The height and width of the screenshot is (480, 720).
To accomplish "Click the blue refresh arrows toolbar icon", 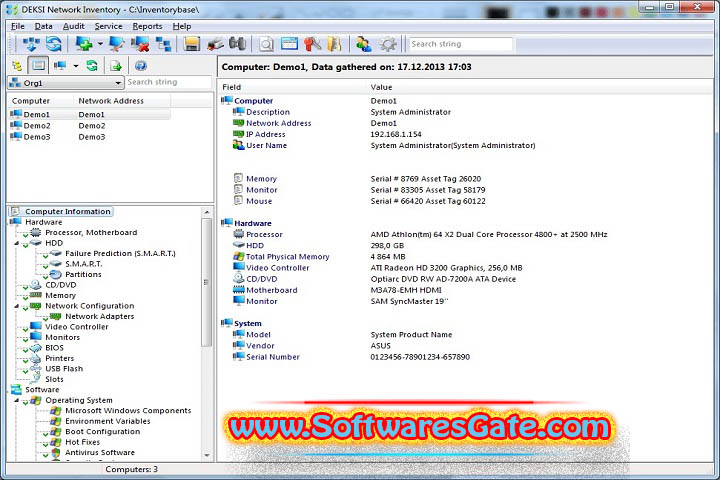I will [x=54, y=44].
